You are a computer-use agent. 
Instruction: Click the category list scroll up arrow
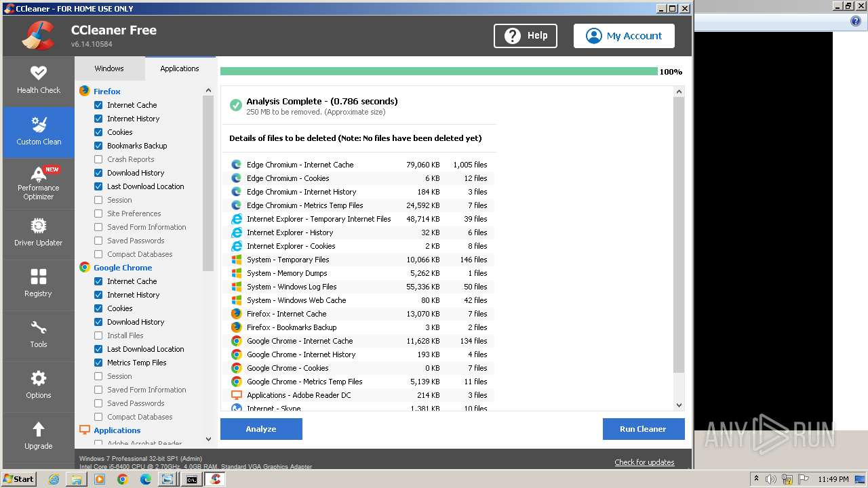208,90
